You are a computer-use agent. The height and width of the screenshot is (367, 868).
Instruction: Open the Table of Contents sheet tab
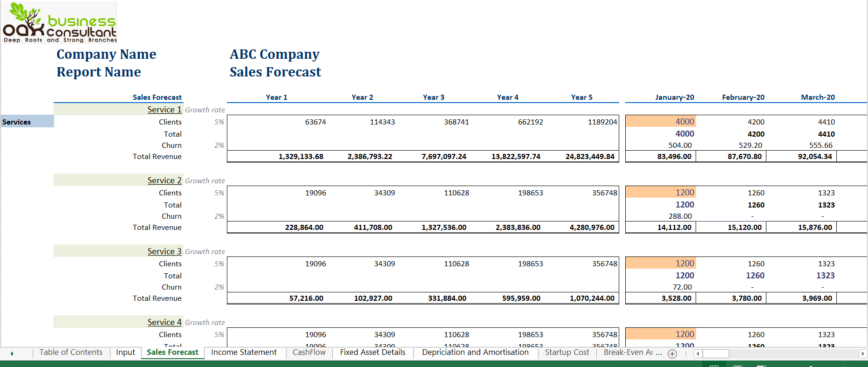pyautogui.click(x=71, y=353)
